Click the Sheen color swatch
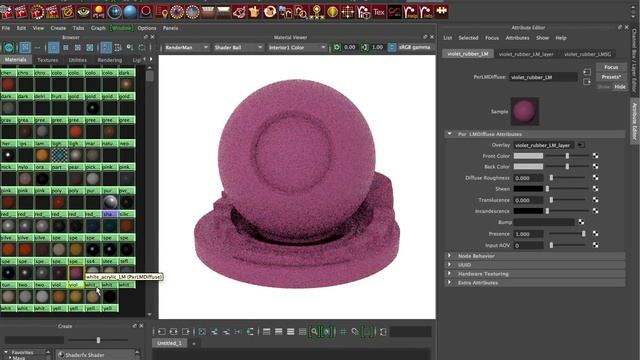640x360 pixels. (x=528, y=189)
